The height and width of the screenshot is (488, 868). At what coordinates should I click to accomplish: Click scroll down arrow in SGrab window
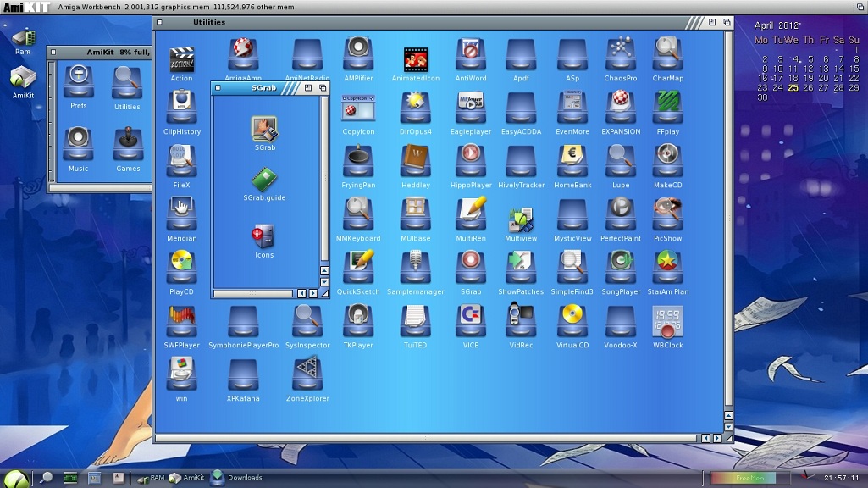[x=324, y=282]
